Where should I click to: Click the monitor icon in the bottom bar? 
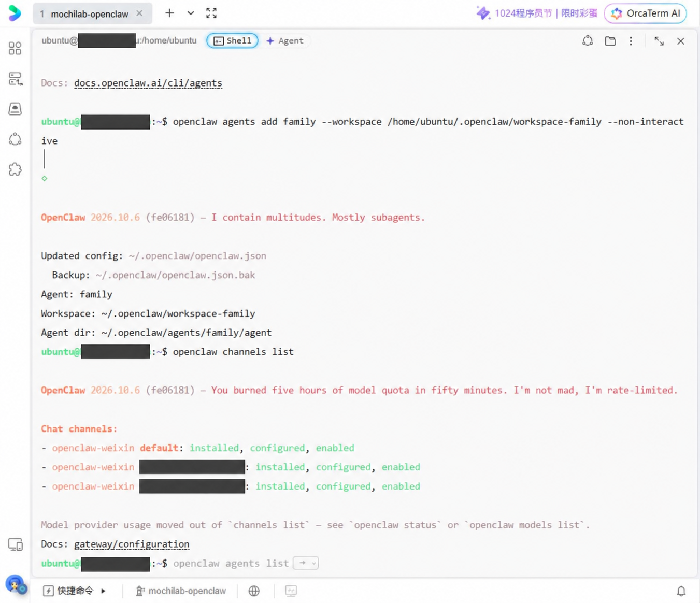(x=291, y=591)
